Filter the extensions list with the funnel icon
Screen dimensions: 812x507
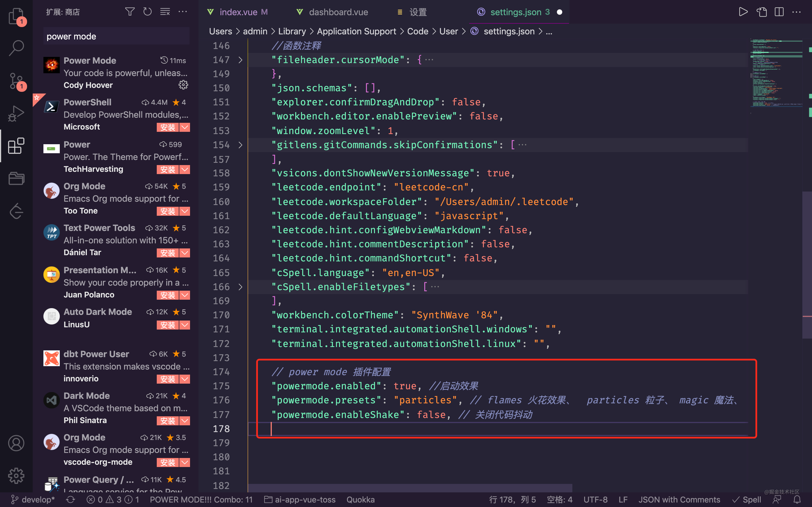point(130,11)
